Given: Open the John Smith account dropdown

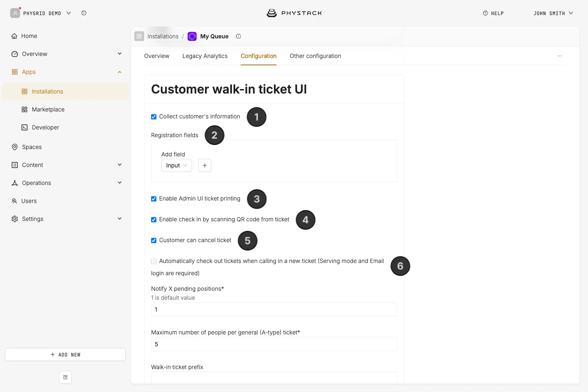Looking at the screenshot, I should tap(553, 13).
